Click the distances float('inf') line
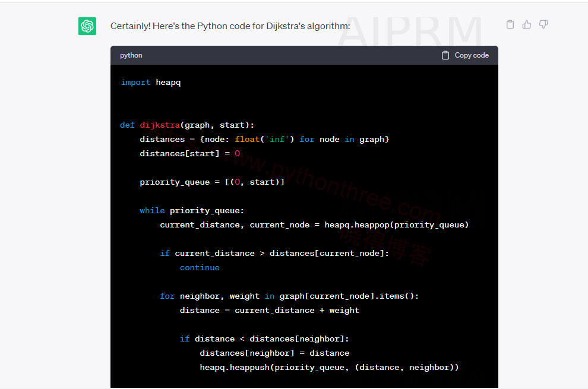 [x=264, y=139]
